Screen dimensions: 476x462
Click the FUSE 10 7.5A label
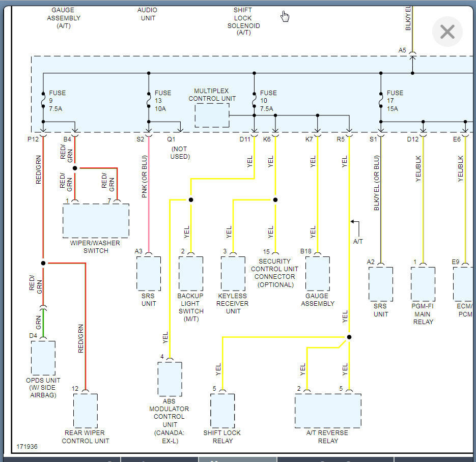click(268, 101)
